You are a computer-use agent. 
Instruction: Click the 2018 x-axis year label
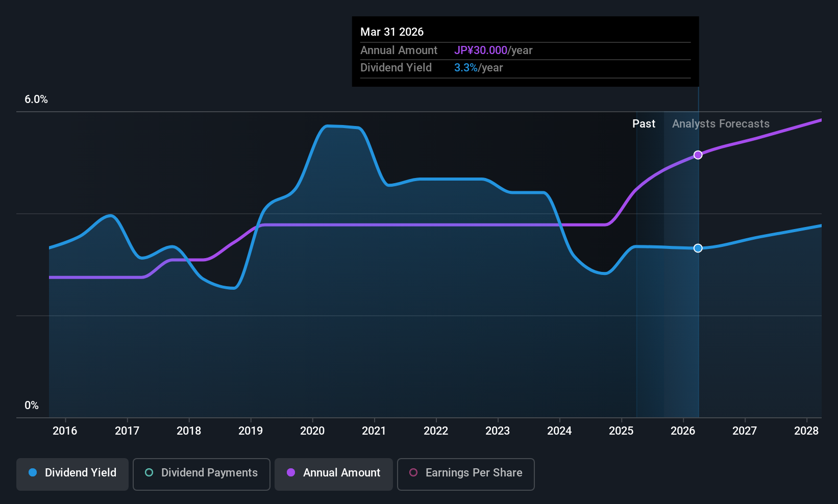click(x=189, y=431)
